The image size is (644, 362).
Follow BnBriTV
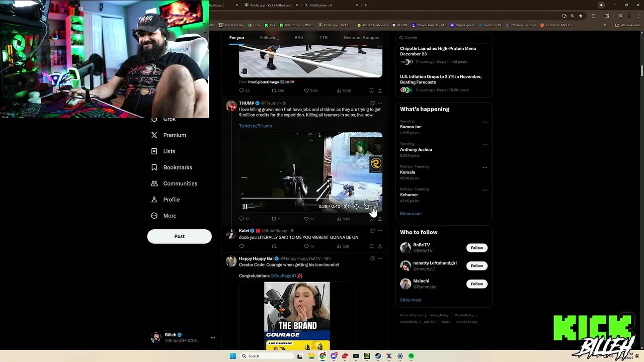coord(477,248)
